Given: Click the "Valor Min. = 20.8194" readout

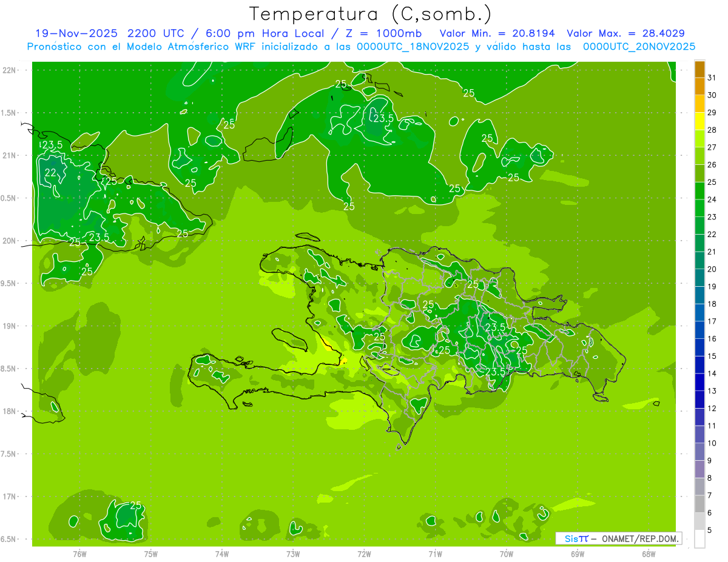Looking at the screenshot, I should point(497,33).
